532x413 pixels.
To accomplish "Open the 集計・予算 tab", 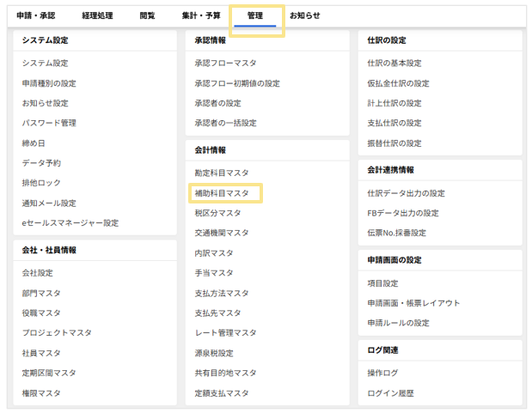I will pos(200,15).
